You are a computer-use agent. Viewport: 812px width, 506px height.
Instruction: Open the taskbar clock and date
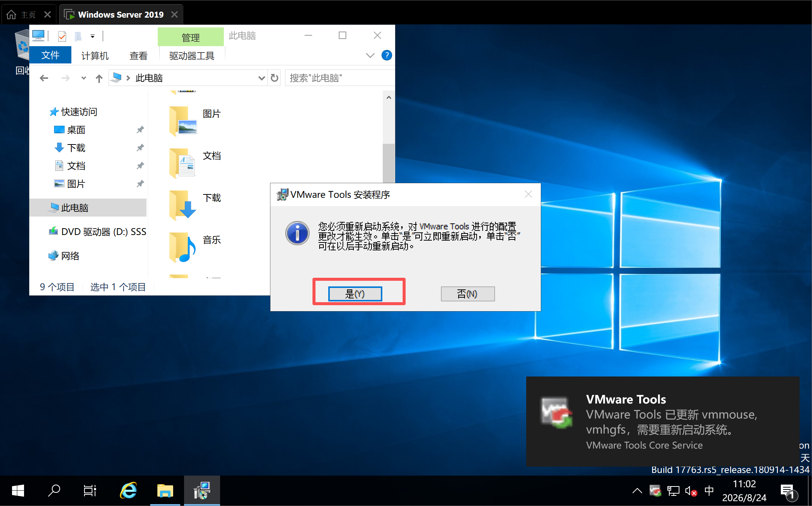pos(744,491)
